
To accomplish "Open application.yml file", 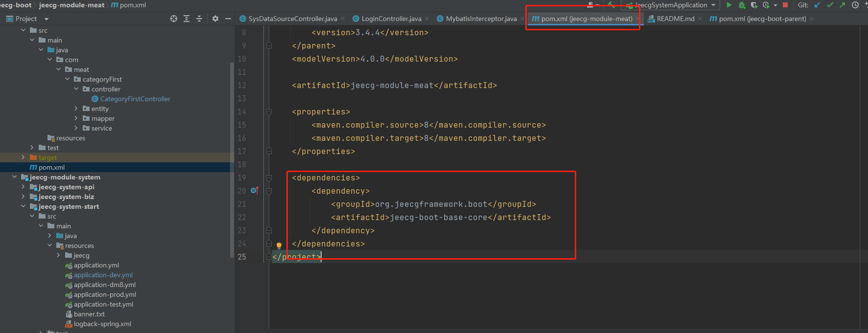I will 96,265.
